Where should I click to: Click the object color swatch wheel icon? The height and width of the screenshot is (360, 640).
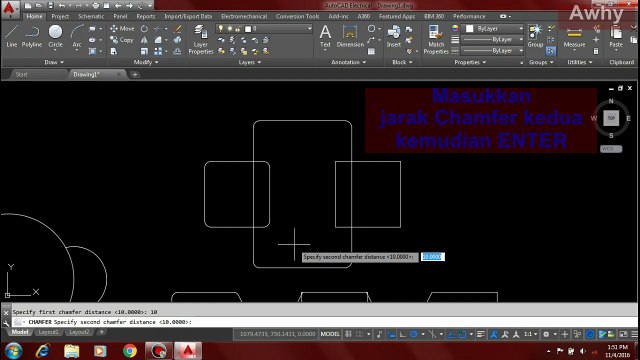(x=455, y=29)
